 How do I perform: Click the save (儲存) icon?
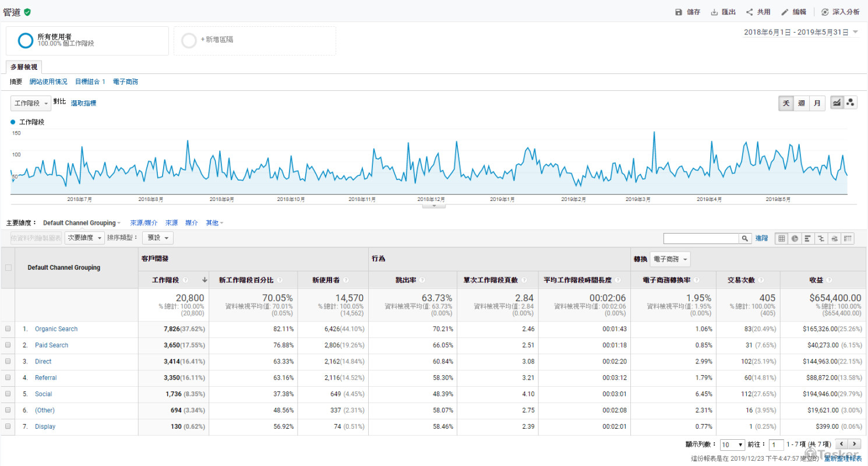pos(678,12)
